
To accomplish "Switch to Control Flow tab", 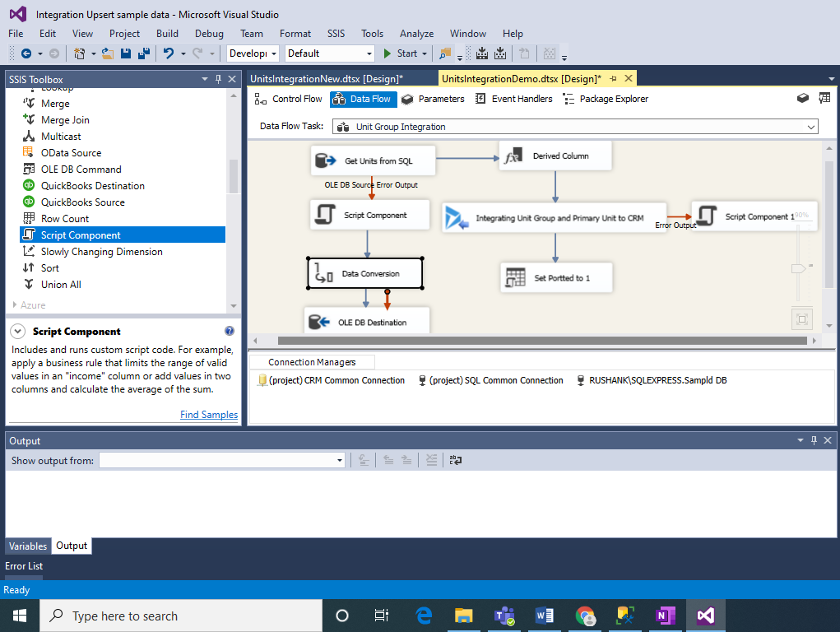I will [289, 99].
